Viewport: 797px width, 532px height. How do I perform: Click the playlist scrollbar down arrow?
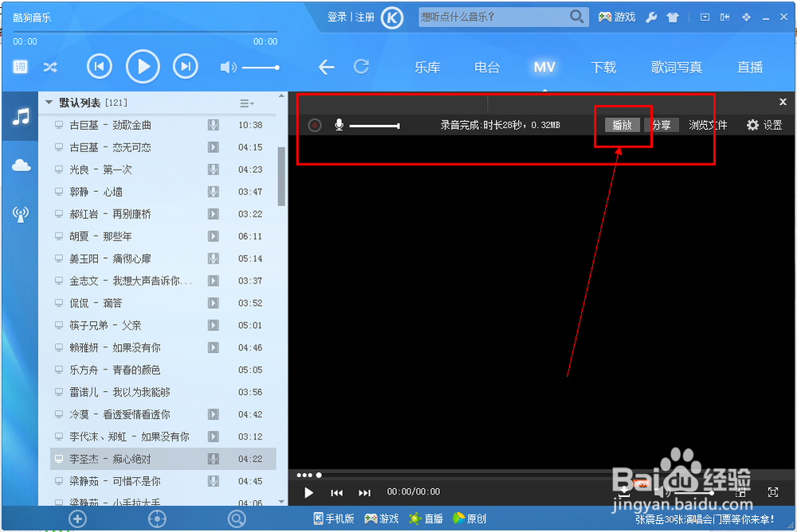point(281,502)
